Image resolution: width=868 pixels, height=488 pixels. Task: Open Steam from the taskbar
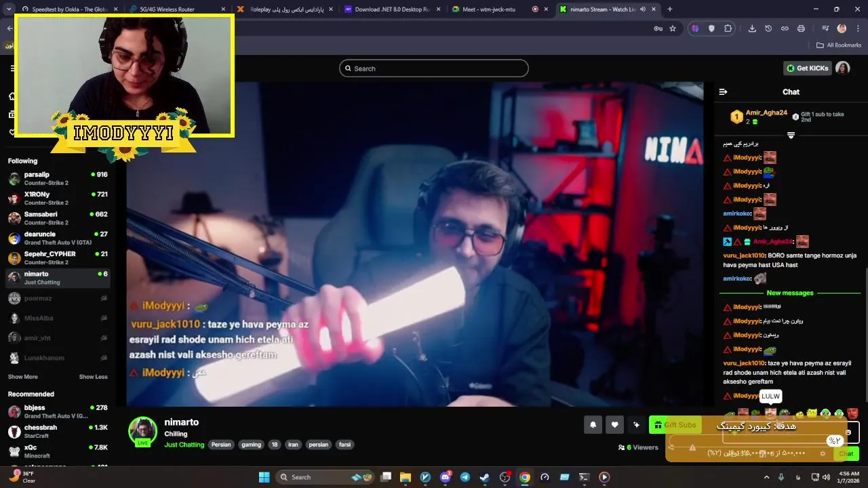coord(484,477)
